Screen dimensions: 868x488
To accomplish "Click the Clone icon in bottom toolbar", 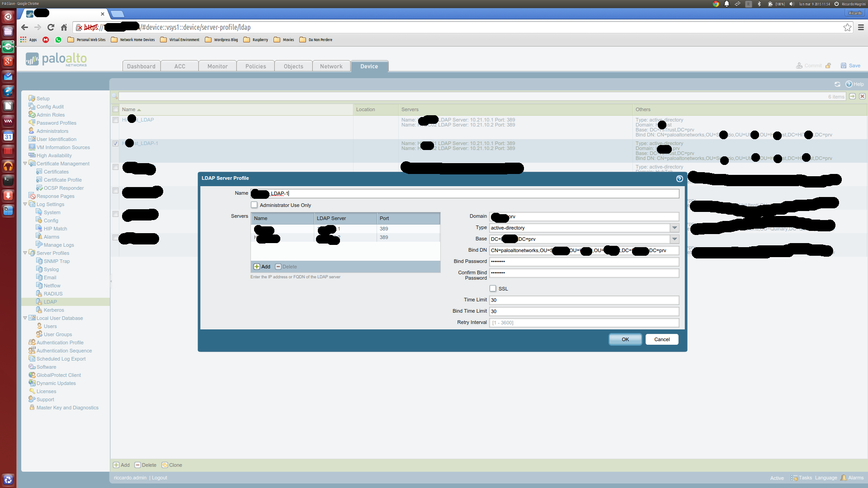I will click(165, 465).
